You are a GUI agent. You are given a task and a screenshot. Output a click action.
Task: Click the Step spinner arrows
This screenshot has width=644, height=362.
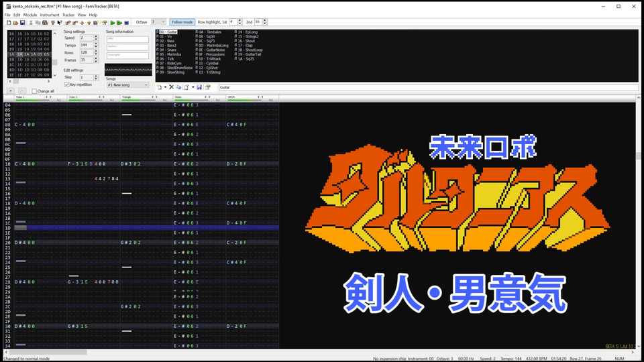click(96, 77)
